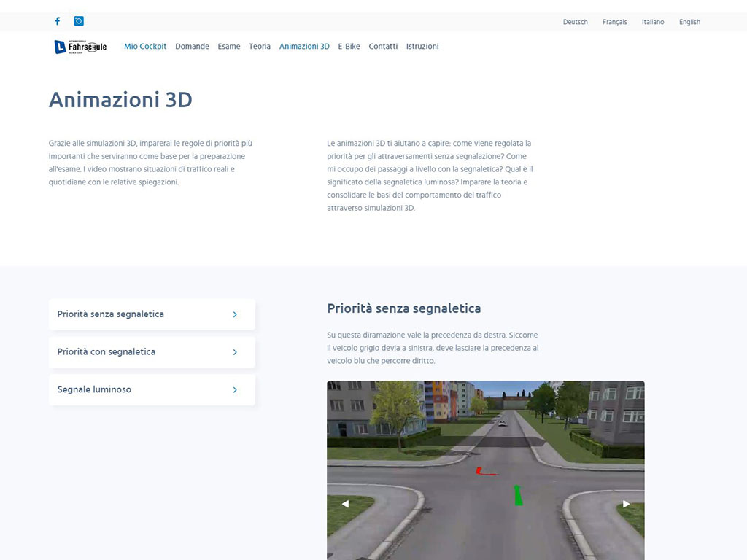Open Istruzioni from the navigation bar
The image size is (747, 560).
coord(422,47)
